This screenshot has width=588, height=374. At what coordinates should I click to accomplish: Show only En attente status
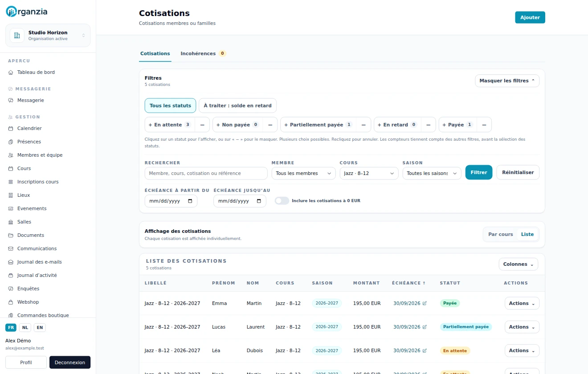point(170,125)
